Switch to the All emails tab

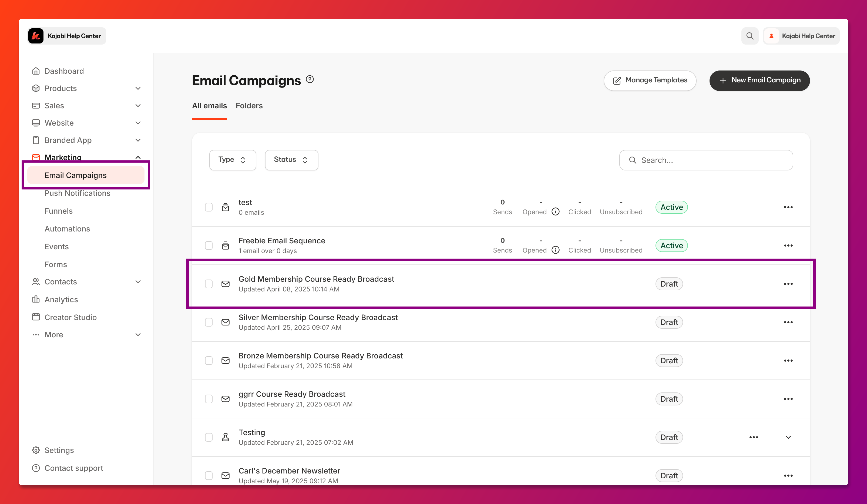pos(209,106)
